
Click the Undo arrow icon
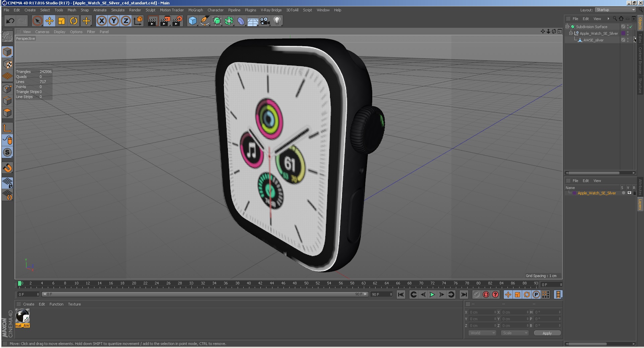point(10,21)
